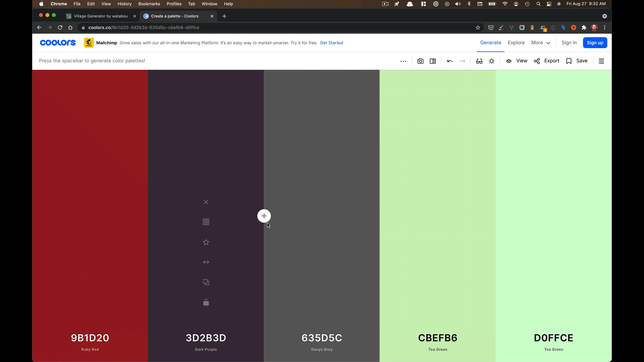
Task: Bookmark this page with the star icon
Action: pos(478,27)
